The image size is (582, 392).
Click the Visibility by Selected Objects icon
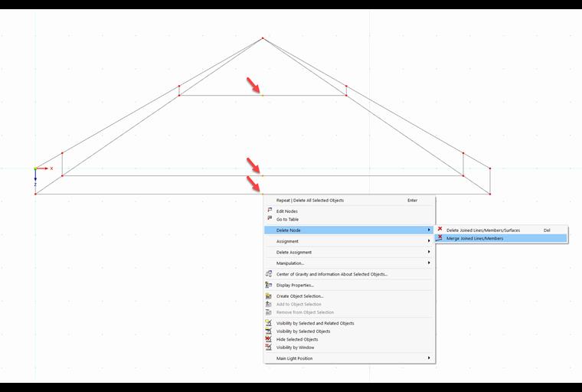tap(269, 331)
